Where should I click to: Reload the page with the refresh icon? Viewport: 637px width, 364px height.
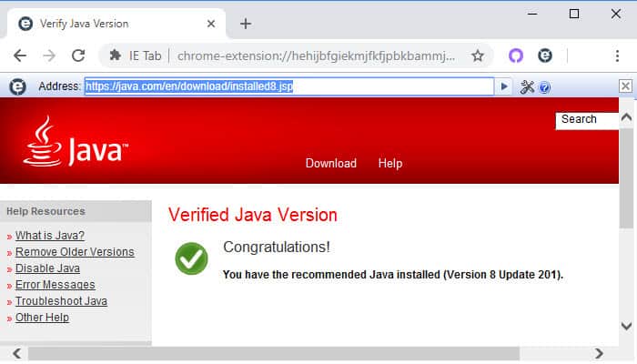pos(78,56)
